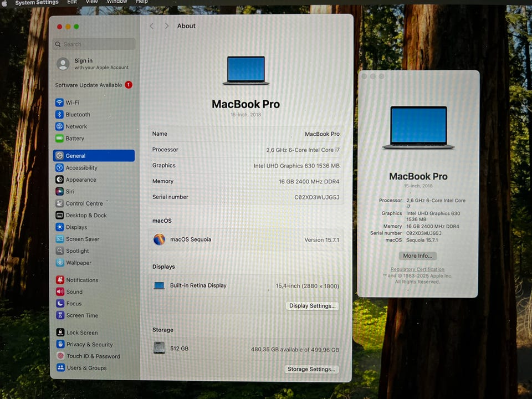The width and height of the screenshot is (532, 399).
Task: Click the MacBook Pro name field value
Action: point(322,134)
